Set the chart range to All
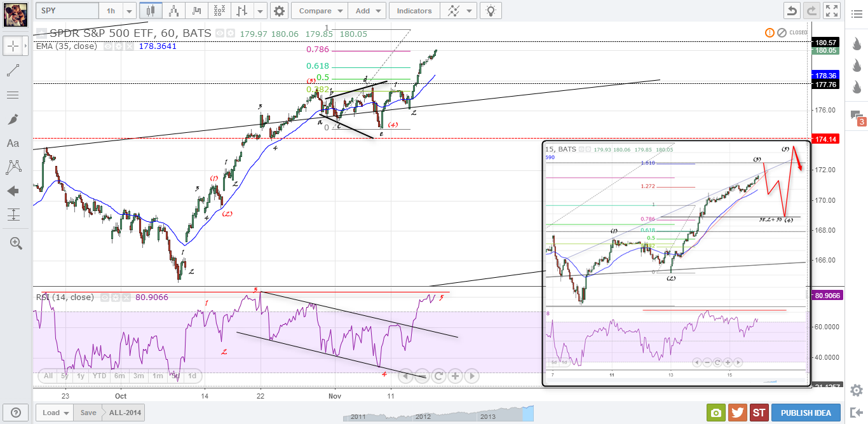The image size is (868, 424). pos(48,376)
